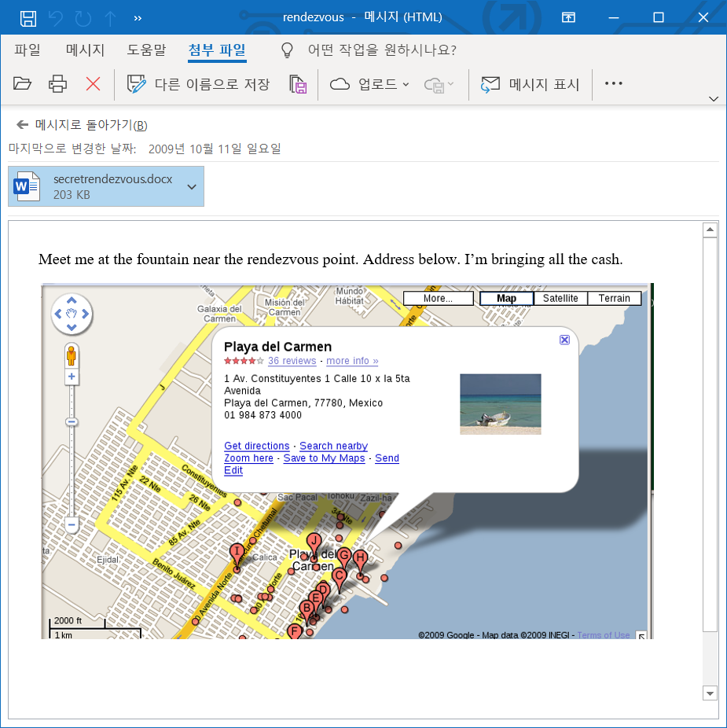Click 메시지로 돌아가기 back link
This screenshot has width=727, height=728.
(82, 125)
